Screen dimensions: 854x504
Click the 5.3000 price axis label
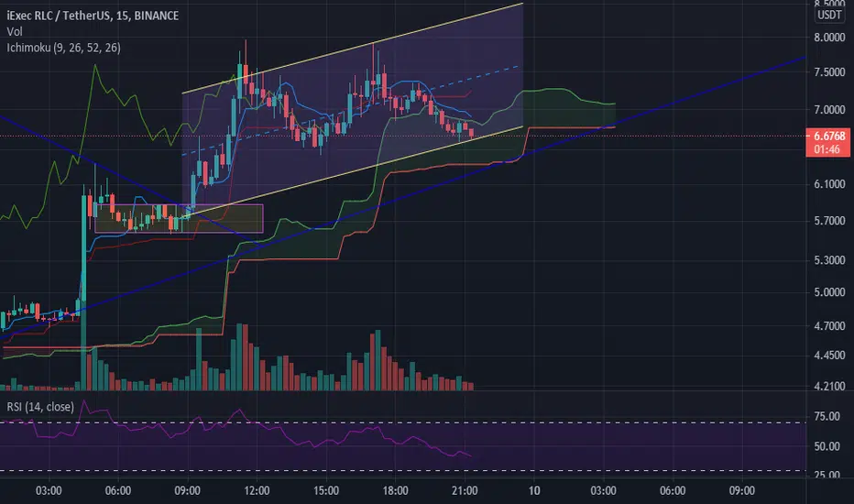click(829, 260)
